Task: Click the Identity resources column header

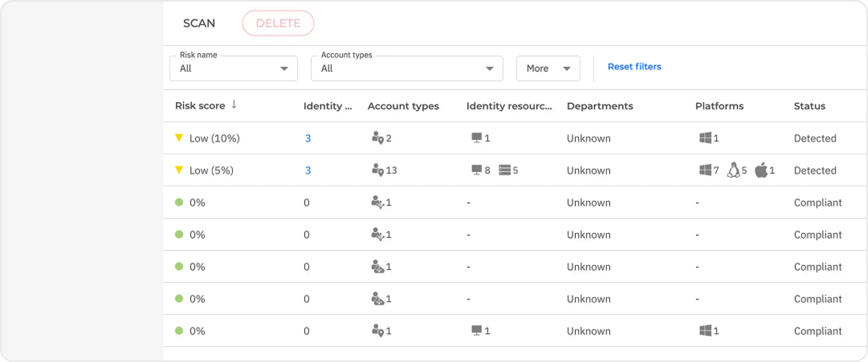Action: click(509, 106)
